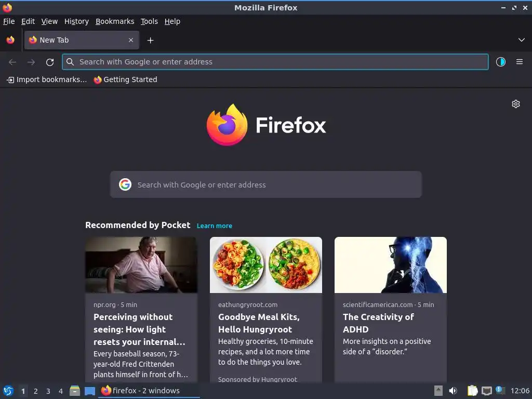Switch to workspace 3 in taskbar
The height and width of the screenshot is (399, 532).
[x=48, y=391]
